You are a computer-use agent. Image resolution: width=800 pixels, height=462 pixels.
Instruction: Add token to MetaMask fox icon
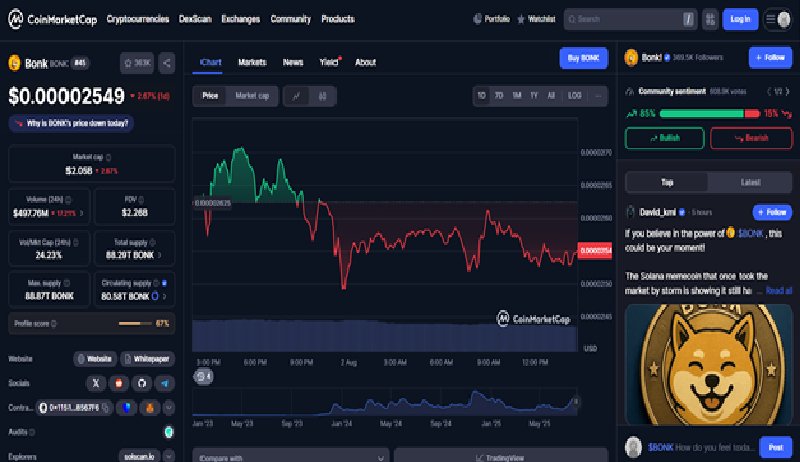pos(150,407)
